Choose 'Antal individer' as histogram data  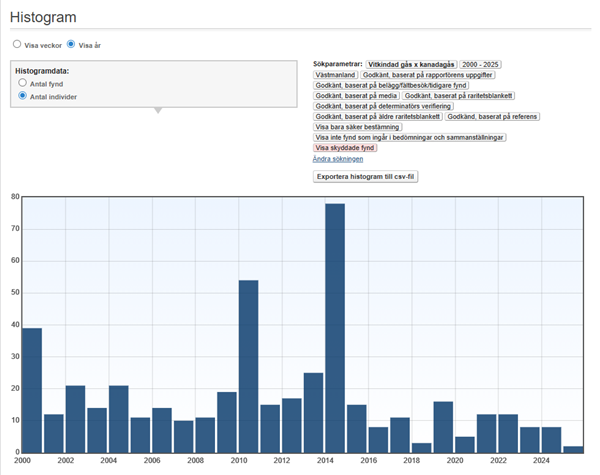point(23,97)
